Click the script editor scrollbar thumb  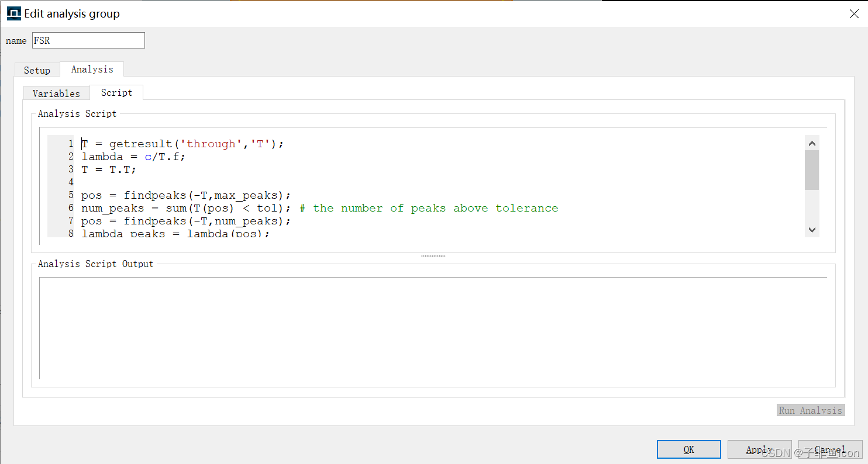coord(811,170)
